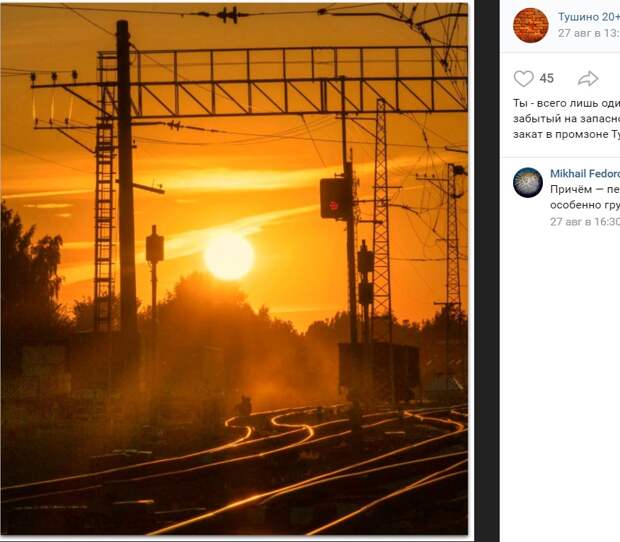Click the sunset railway photo

234,269
